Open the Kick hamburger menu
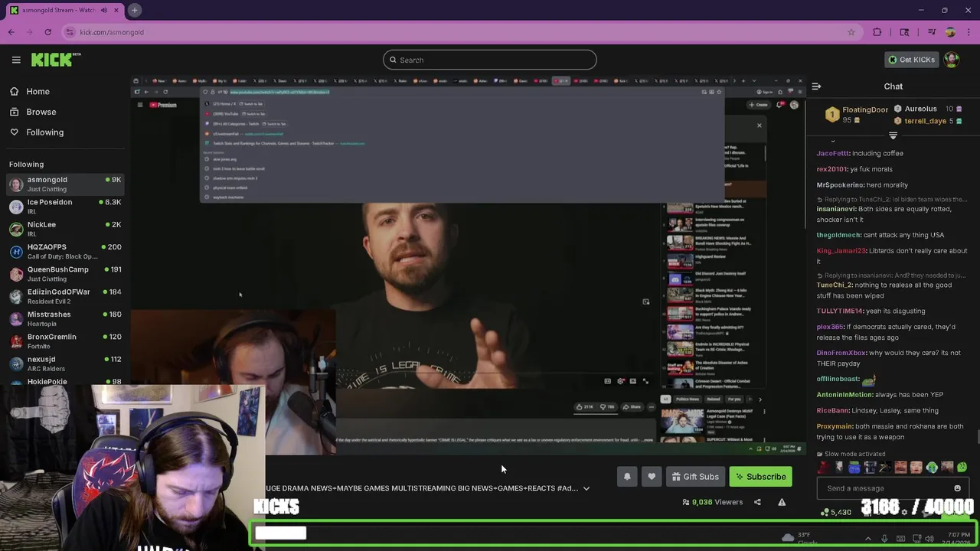980x551 pixels. tap(16, 60)
